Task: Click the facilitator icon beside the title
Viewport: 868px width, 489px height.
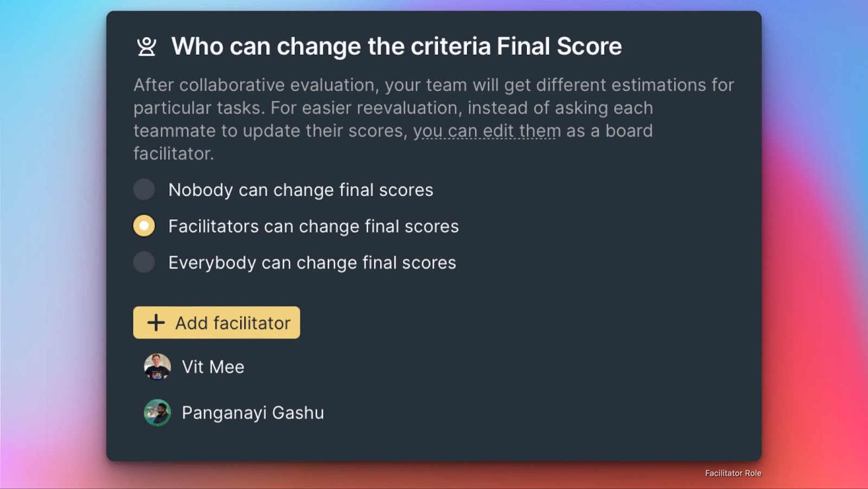Action: [x=146, y=47]
